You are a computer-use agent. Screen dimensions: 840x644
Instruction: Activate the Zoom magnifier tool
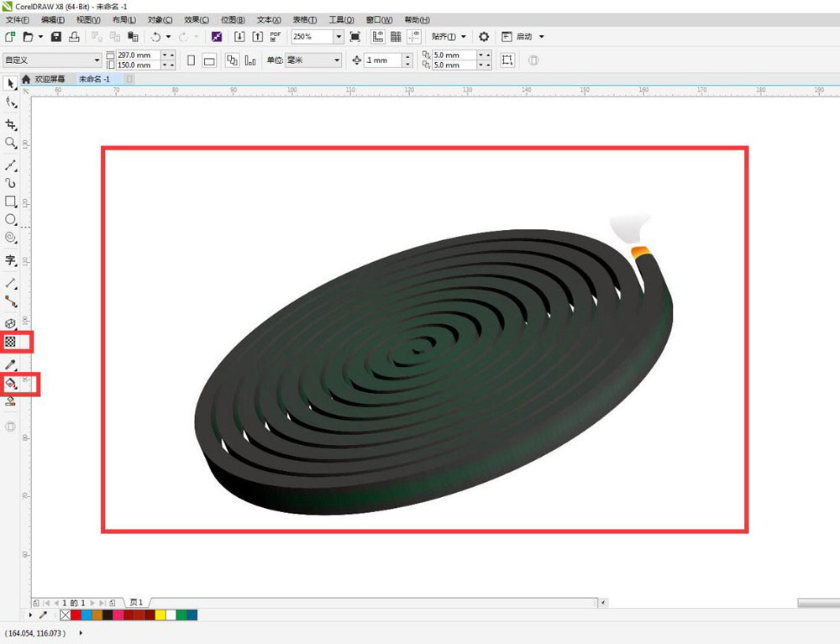coord(11,144)
